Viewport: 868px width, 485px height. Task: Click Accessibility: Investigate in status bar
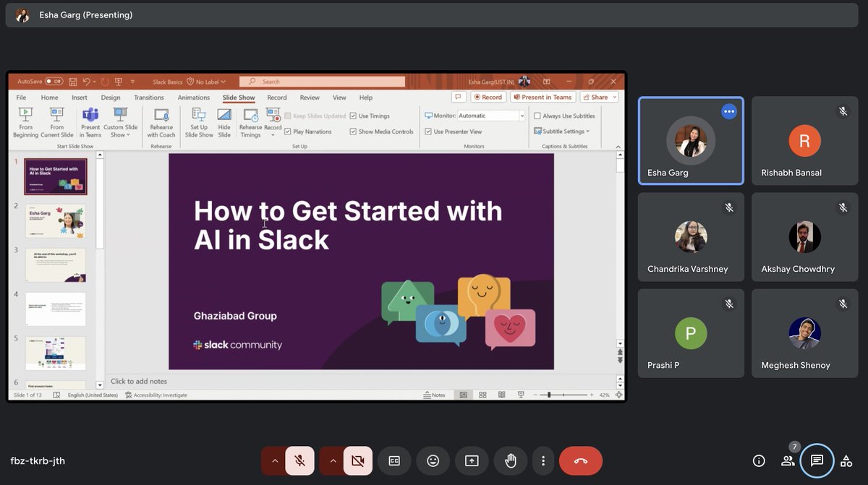pyautogui.click(x=156, y=395)
